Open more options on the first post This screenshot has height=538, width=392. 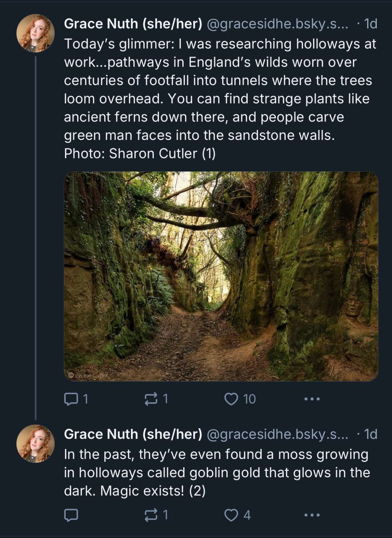pyautogui.click(x=312, y=399)
